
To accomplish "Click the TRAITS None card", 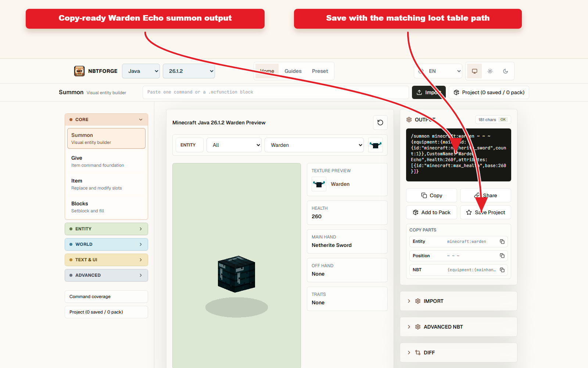I will pyautogui.click(x=347, y=299).
